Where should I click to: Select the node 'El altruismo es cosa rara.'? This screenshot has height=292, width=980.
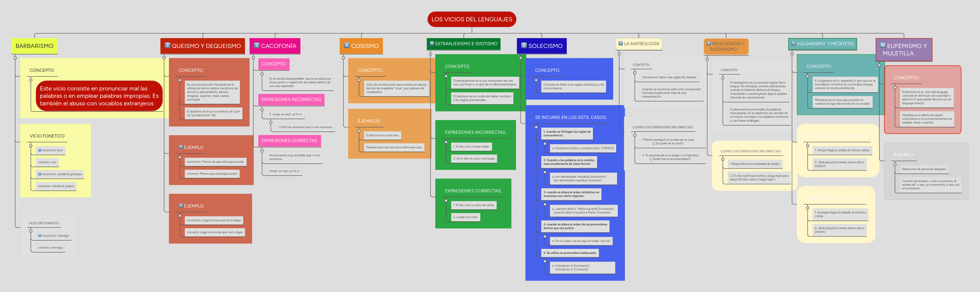(382, 135)
